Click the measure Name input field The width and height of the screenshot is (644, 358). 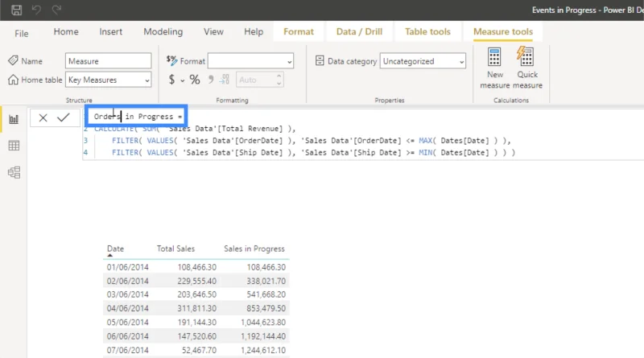tap(108, 61)
